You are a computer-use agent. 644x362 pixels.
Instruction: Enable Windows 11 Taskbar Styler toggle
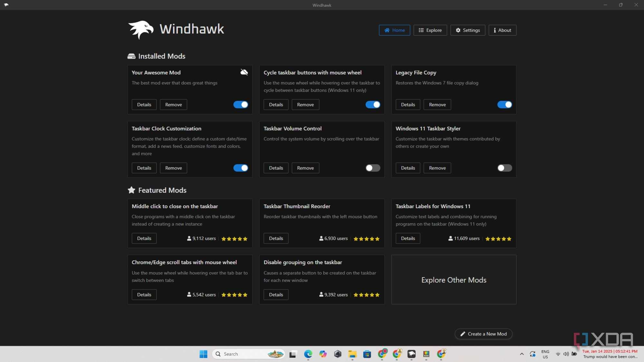[x=505, y=168]
